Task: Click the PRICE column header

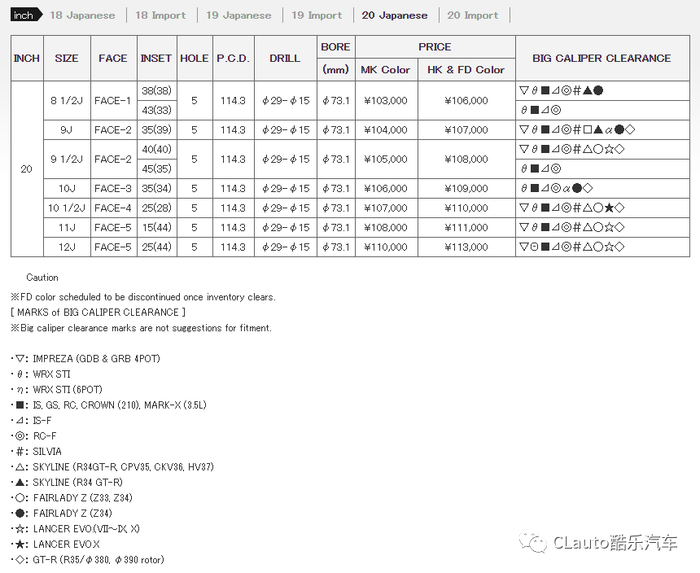Action: (435, 47)
